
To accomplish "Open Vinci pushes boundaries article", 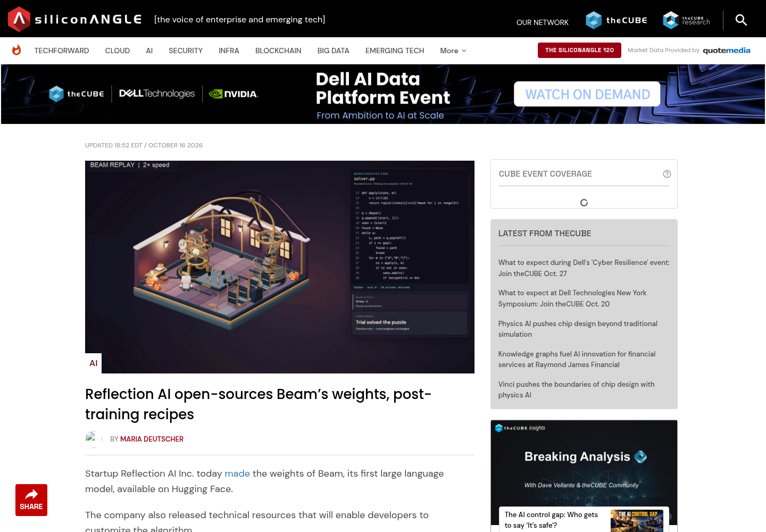I will click(x=576, y=389).
